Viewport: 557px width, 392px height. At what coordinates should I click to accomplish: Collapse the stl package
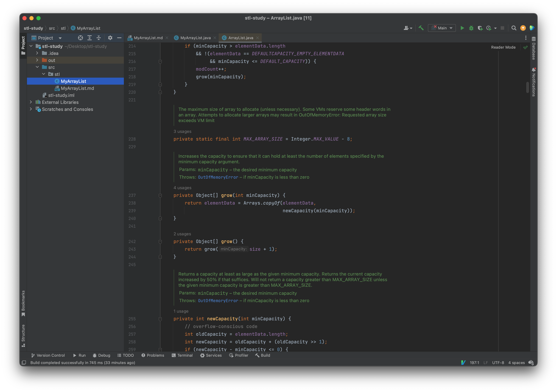pos(44,74)
